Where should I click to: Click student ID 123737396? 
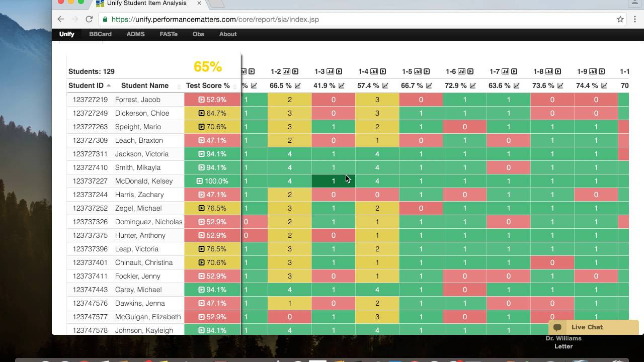pyautogui.click(x=90, y=249)
